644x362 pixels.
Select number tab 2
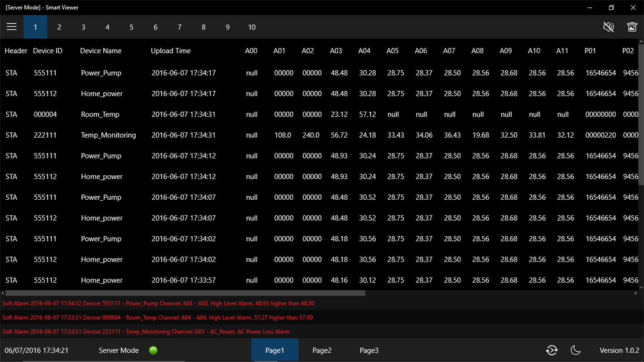point(59,27)
